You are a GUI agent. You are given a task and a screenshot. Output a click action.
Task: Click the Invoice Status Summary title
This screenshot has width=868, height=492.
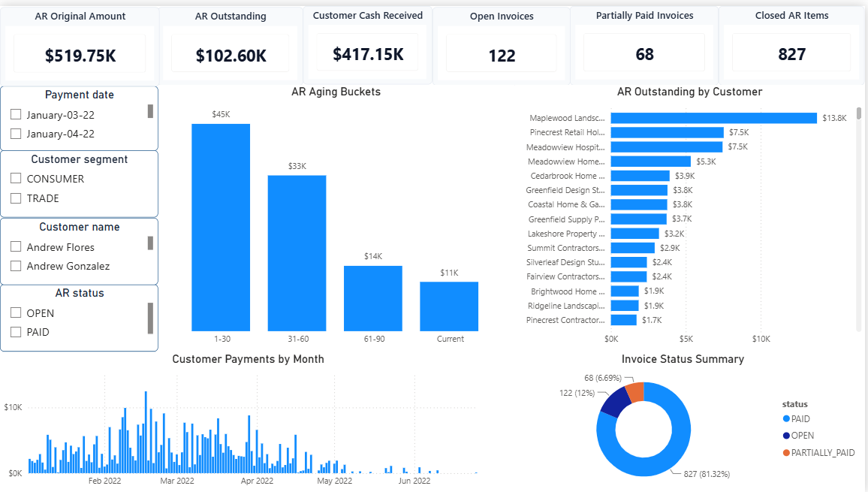[683, 359]
